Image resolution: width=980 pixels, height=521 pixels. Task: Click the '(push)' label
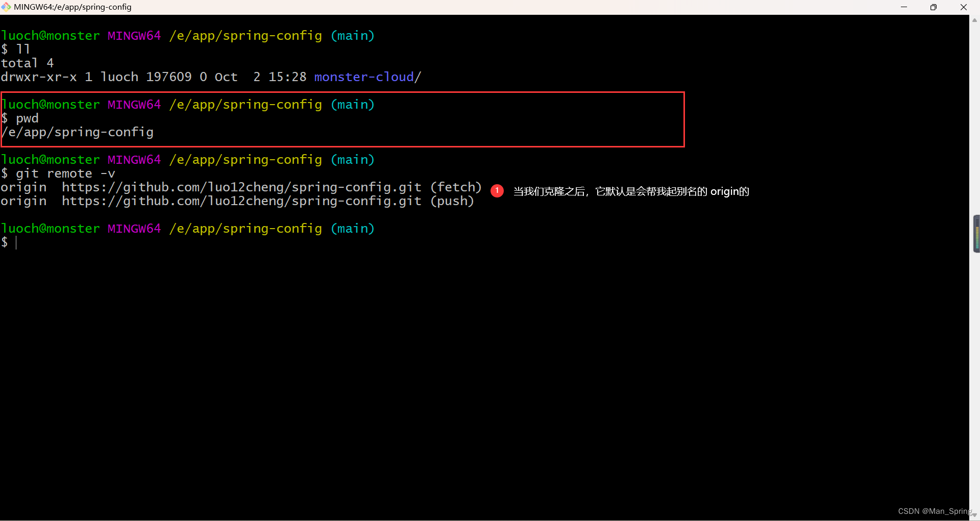pos(452,201)
